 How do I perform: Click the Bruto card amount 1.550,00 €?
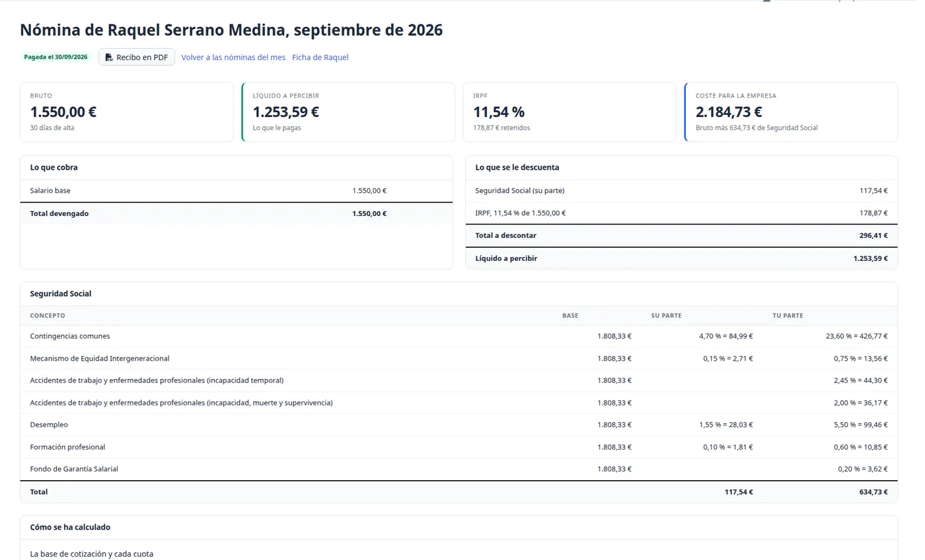[x=63, y=112]
